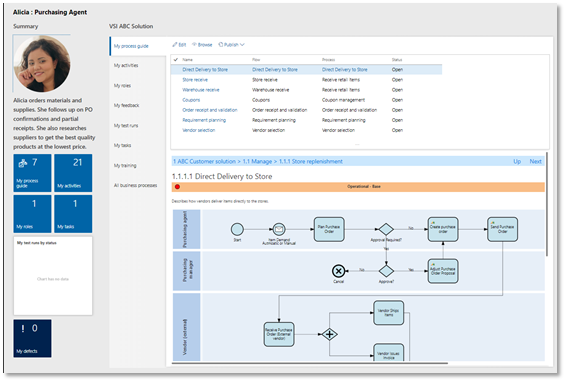Click the Next navigation link

click(x=535, y=161)
